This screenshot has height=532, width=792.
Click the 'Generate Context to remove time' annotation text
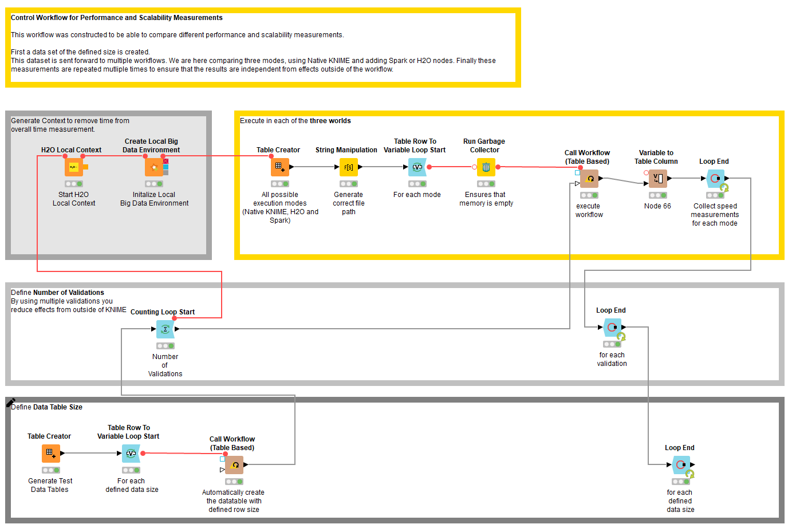70,125
